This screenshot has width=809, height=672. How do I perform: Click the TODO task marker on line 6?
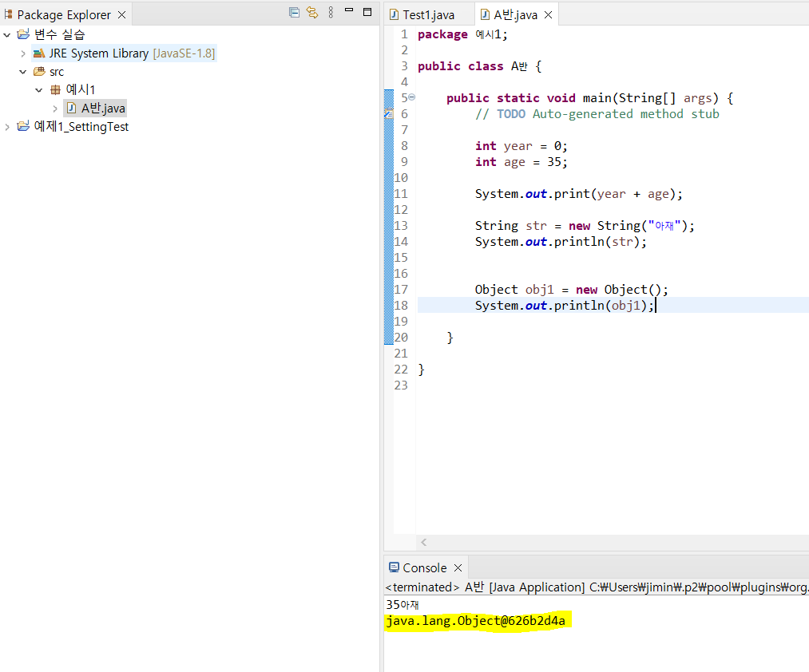click(x=389, y=113)
